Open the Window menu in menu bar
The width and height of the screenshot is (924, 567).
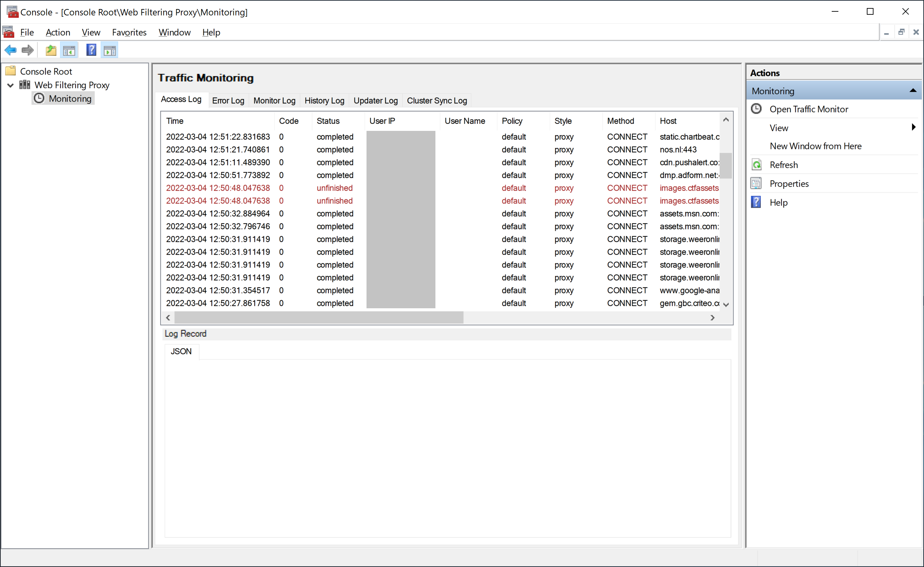(175, 32)
